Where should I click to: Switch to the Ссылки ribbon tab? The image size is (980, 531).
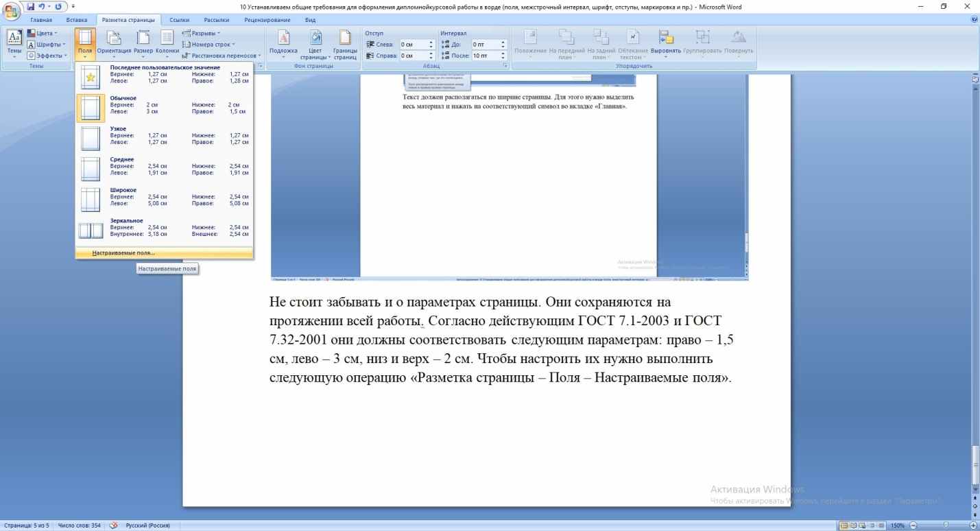pyautogui.click(x=179, y=20)
